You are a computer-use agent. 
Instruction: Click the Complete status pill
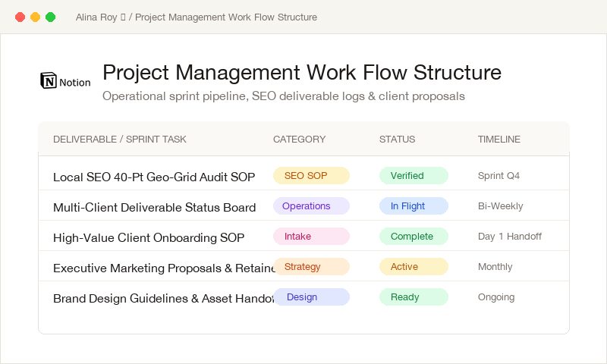click(x=414, y=237)
